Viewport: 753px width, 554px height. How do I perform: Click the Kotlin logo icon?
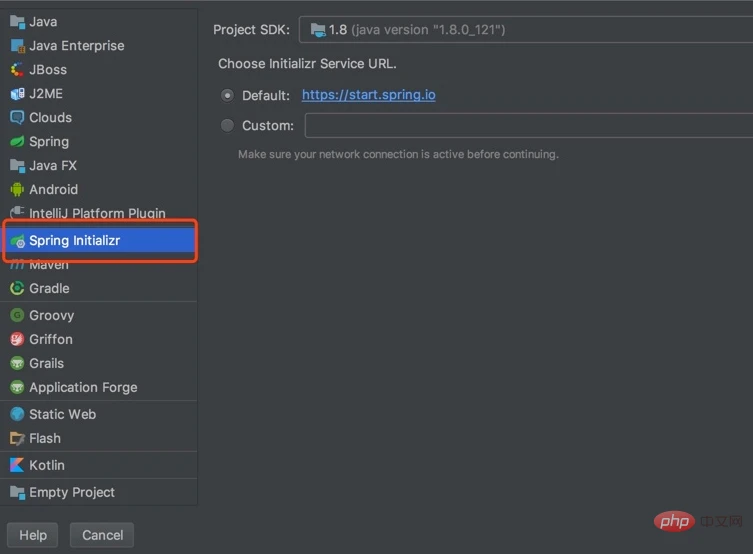tap(17, 465)
